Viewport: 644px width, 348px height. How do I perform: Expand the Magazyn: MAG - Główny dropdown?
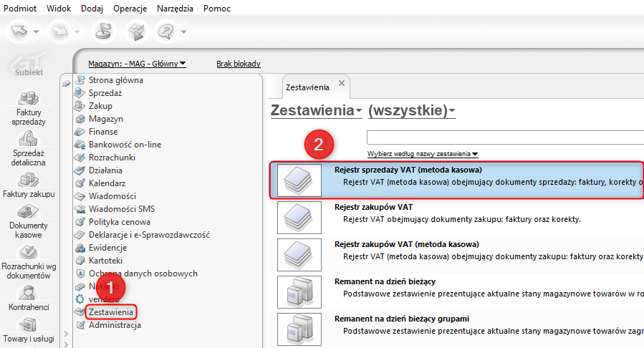137,64
